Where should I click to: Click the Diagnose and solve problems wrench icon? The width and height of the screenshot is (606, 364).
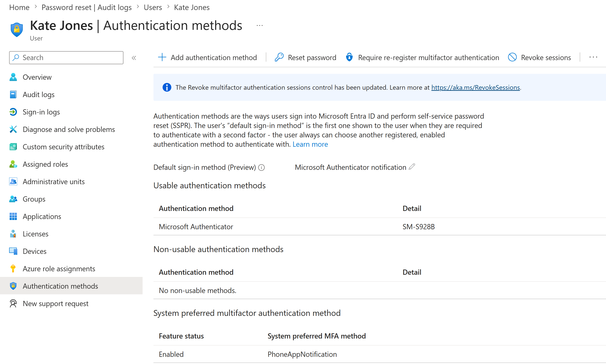pos(13,129)
